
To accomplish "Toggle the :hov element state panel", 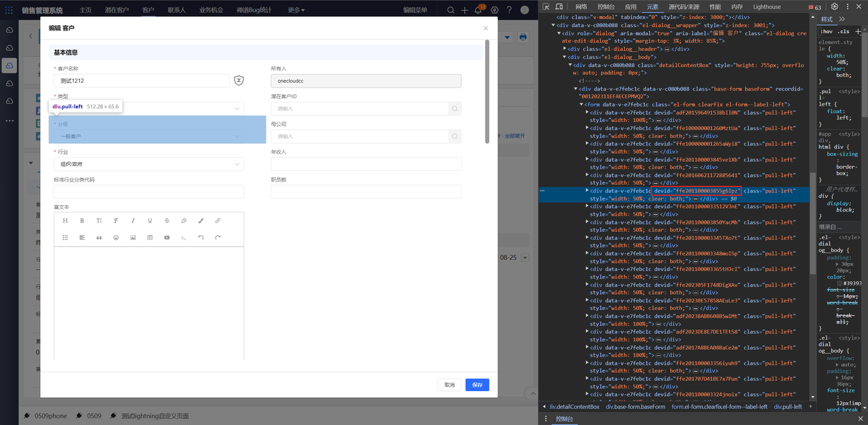I will (826, 31).
